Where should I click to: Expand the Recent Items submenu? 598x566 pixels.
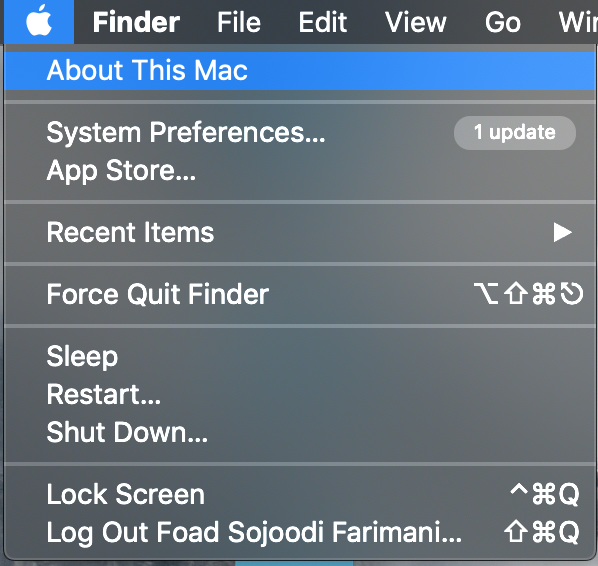(x=300, y=232)
